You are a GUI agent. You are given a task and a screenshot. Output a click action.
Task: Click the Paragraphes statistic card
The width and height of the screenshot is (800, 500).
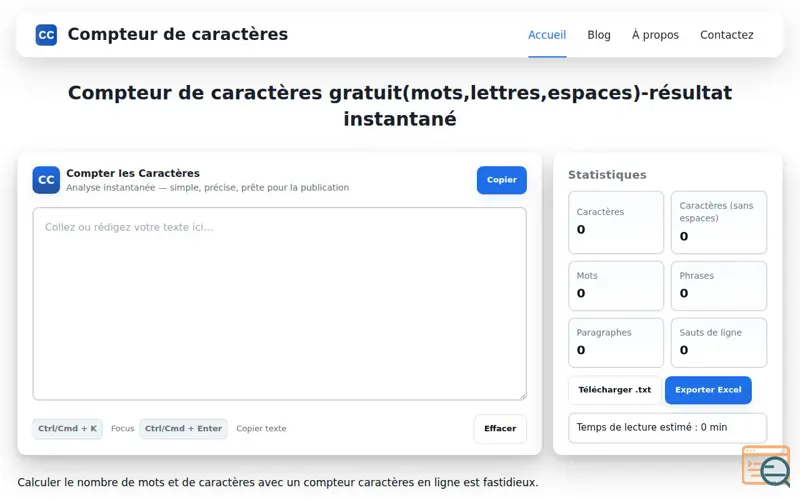click(x=616, y=343)
